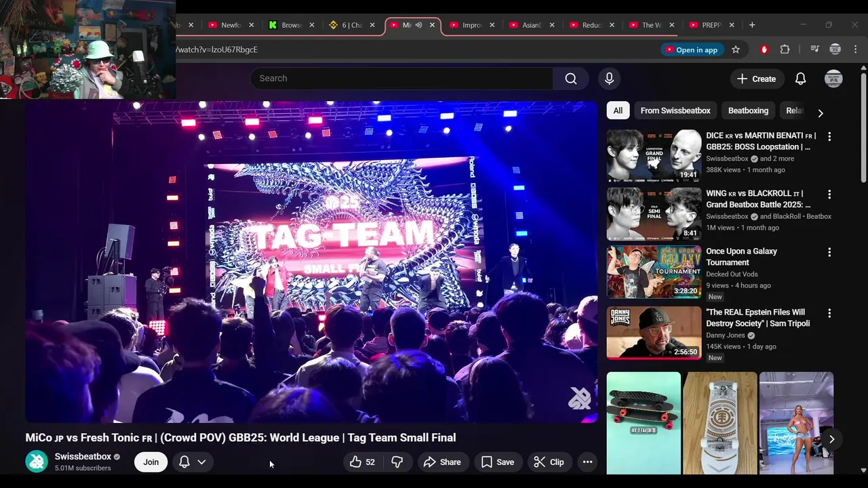Like the video with thumbs up
Viewport: 868px width, 488px height.
click(362, 462)
